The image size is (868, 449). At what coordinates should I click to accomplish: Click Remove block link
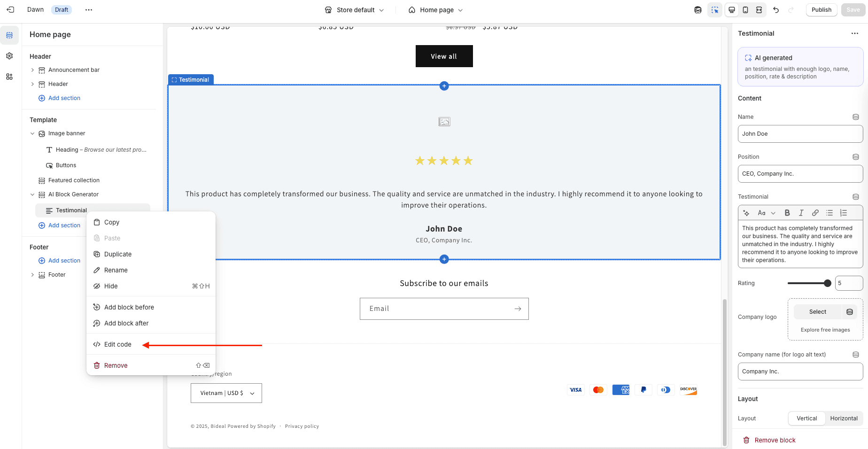coord(775,440)
